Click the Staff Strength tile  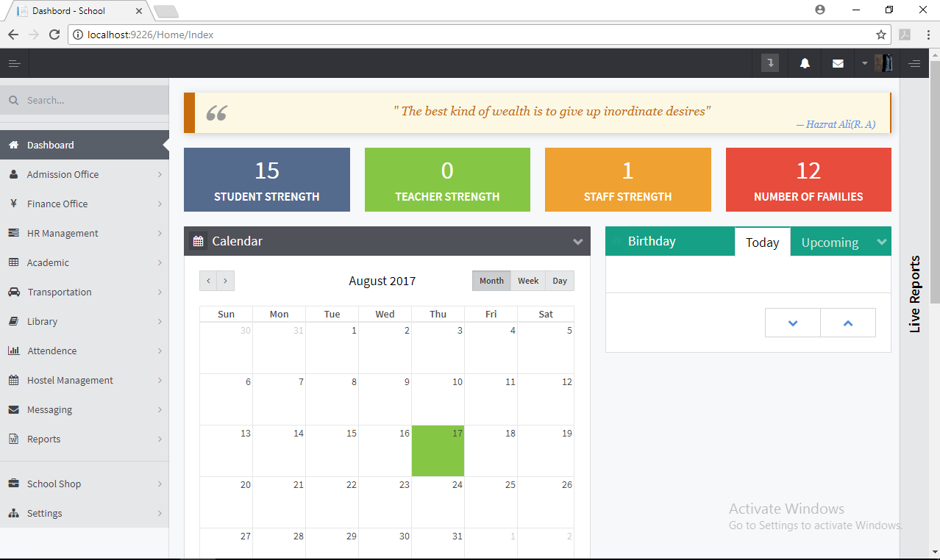click(628, 179)
